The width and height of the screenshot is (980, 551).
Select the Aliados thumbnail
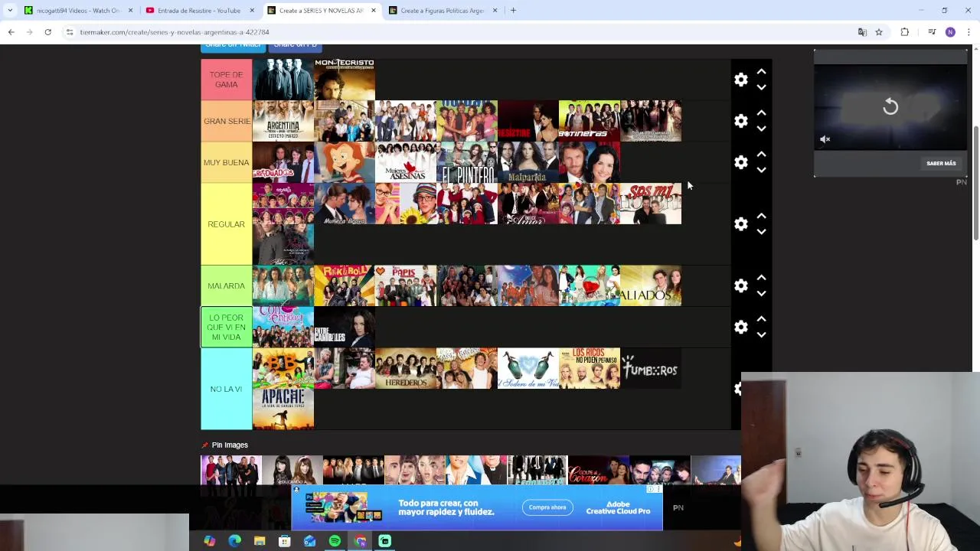(651, 285)
